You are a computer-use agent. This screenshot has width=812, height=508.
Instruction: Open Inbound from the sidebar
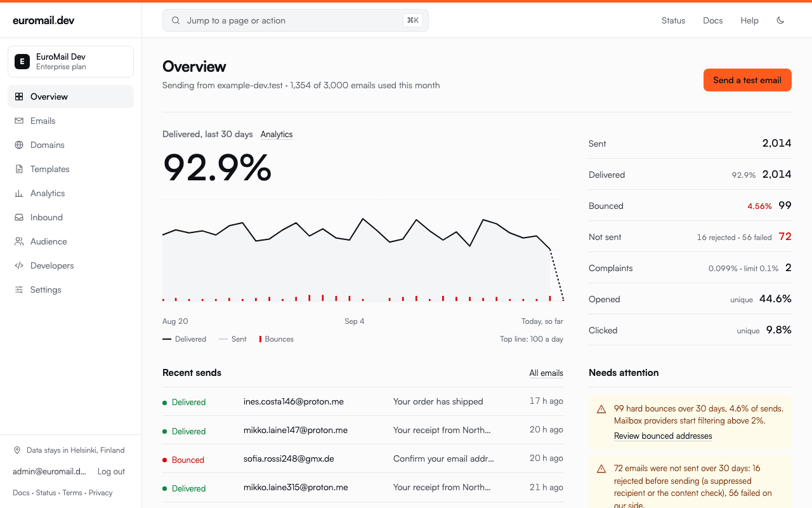pos(70,217)
